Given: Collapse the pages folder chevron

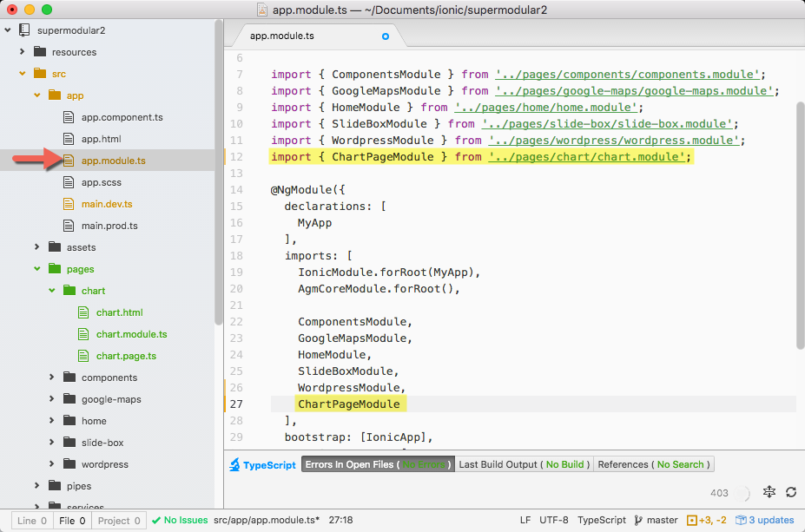Looking at the screenshot, I should coord(37,268).
